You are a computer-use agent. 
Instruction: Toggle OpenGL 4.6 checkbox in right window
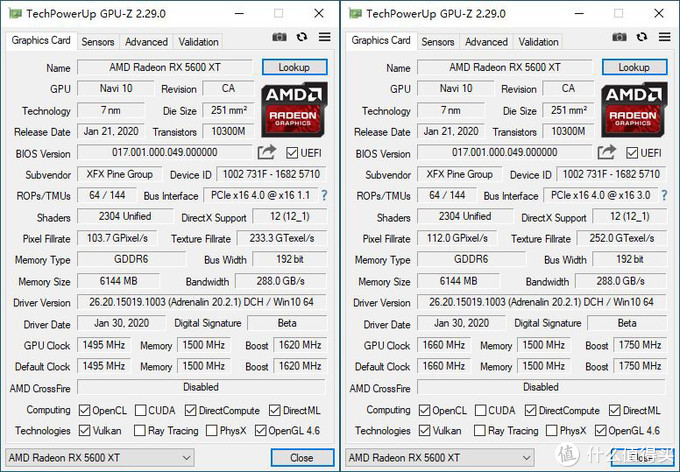[x=601, y=430]
